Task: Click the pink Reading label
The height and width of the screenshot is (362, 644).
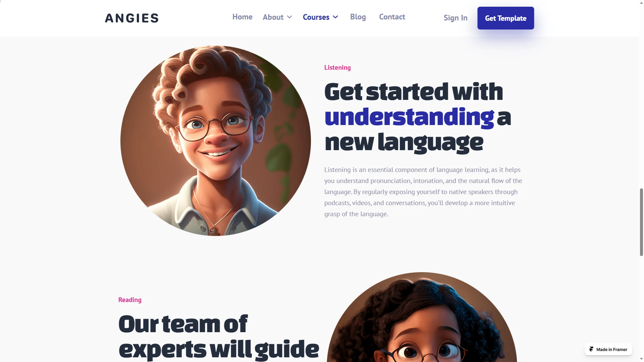Action: [x=130, y=300]
